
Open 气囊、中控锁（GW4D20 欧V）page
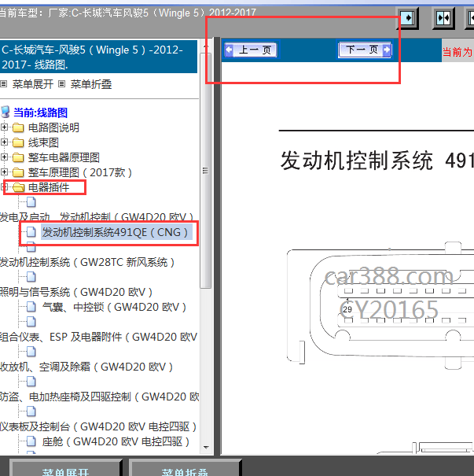114,307
